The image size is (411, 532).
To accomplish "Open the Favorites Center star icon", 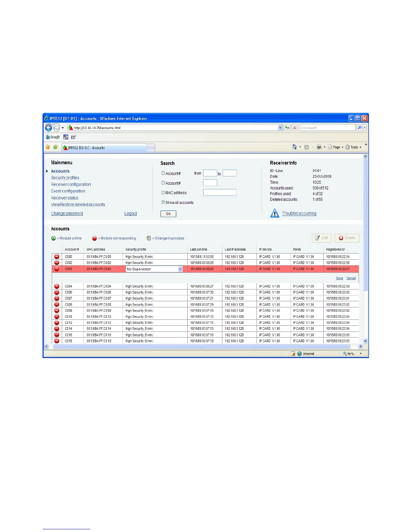I will tap(48, 147).
